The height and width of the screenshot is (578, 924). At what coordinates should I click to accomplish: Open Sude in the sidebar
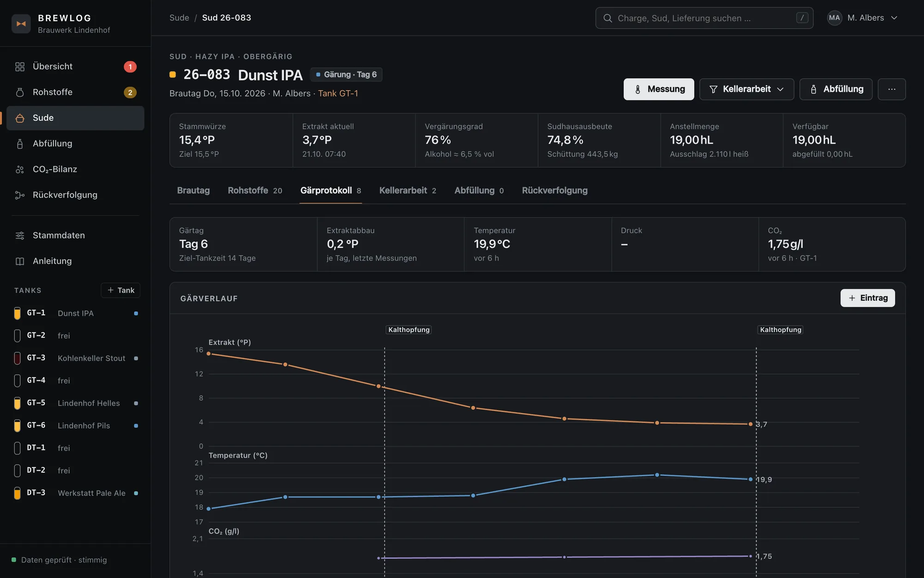(75, 118)
